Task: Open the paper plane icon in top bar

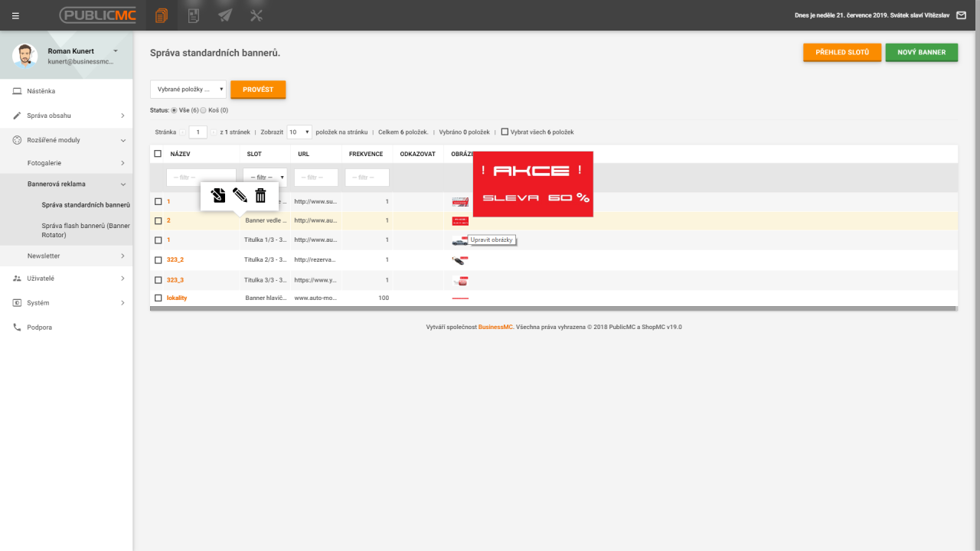Action: (225, 15)
